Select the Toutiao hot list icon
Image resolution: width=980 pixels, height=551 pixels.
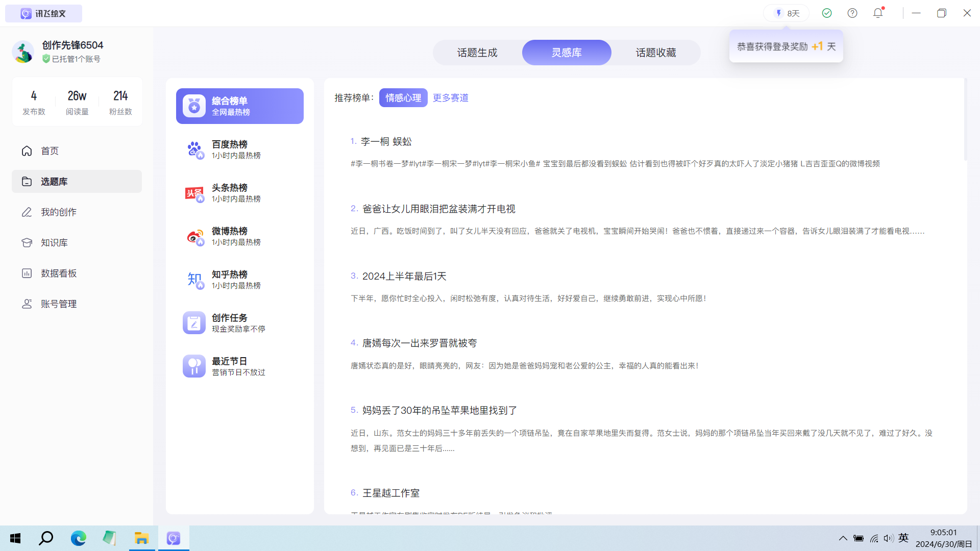pyautogui.click(x=194, y=193)
